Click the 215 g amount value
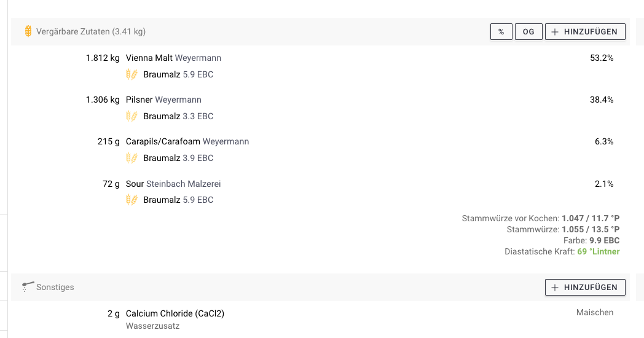The width and height of the screenshot is (644, 338). click(108, 141)
